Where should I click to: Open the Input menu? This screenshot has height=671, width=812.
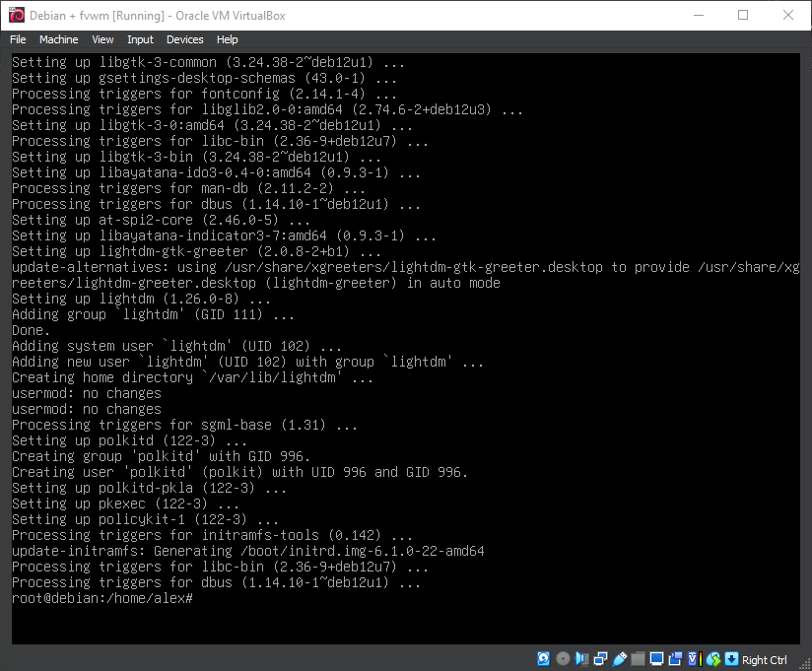click(x=139, y=39)
